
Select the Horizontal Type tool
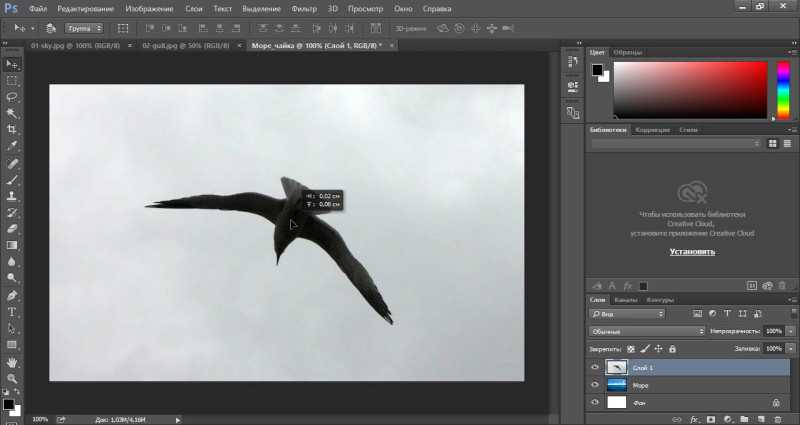(x=12, y=312)
